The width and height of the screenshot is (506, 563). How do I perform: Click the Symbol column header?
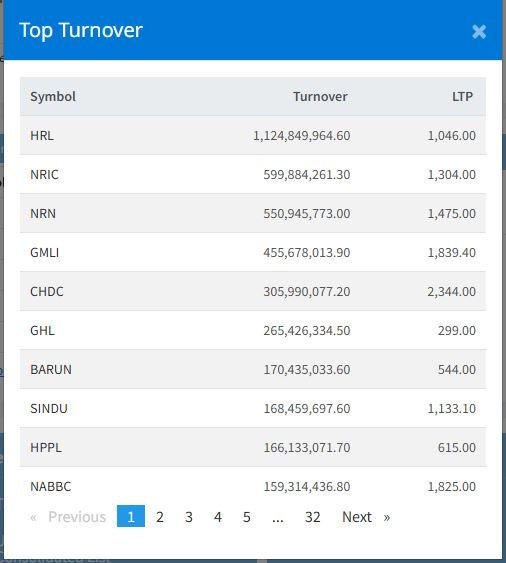[53, 97]
